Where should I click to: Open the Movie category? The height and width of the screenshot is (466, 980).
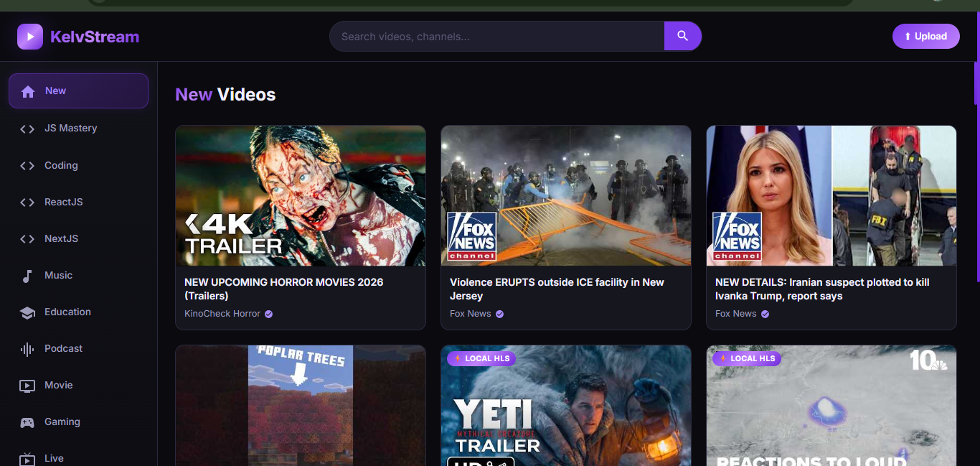(78, 386)
